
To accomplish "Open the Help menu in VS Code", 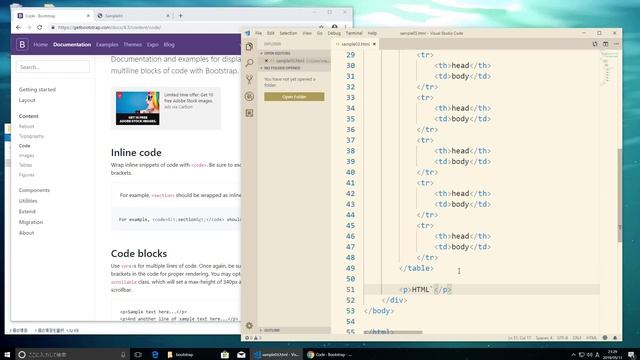I will click(x=372, y=33).
